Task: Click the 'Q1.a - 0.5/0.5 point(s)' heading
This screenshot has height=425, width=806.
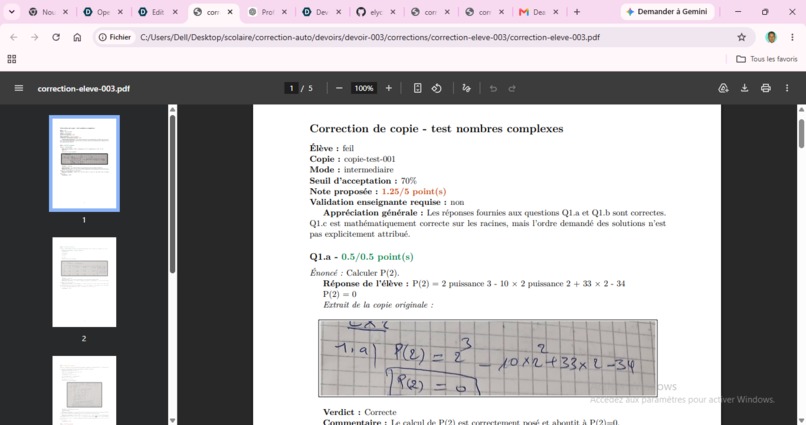Action: point(361,256)
